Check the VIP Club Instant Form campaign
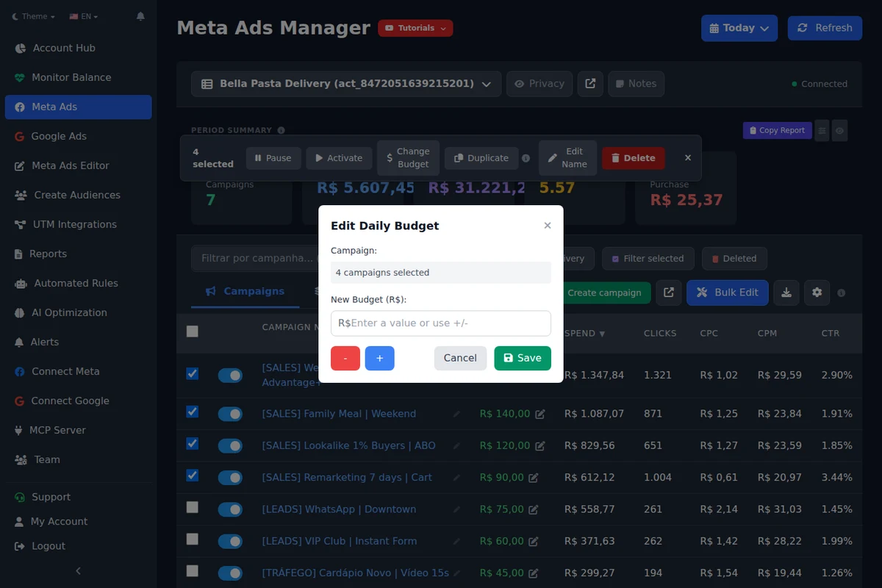This screenshot has height=588, width=882. coord(193,539)
